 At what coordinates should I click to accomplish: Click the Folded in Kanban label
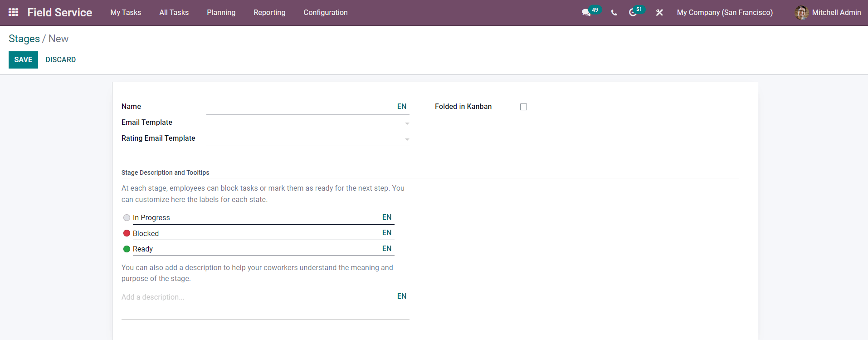[x=463, y=107]
